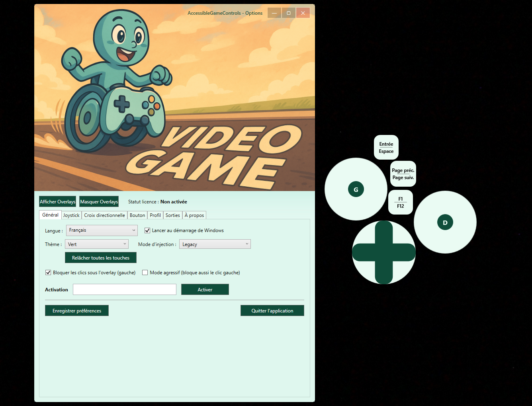Click Relâcher toutes les touches button

pyautogui.click(x=100, y=258)
